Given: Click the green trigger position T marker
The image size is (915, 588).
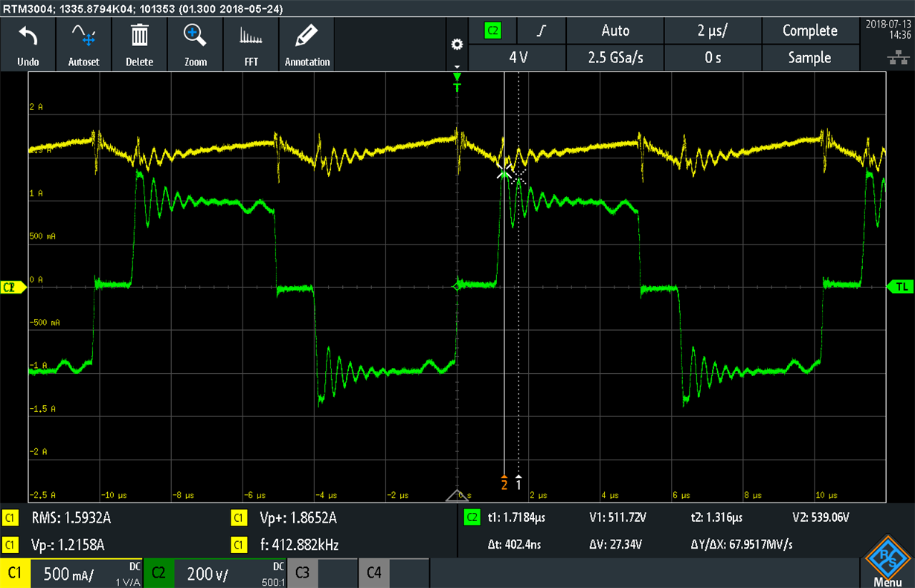Looking at the screenshot, I should coord(457,83).
